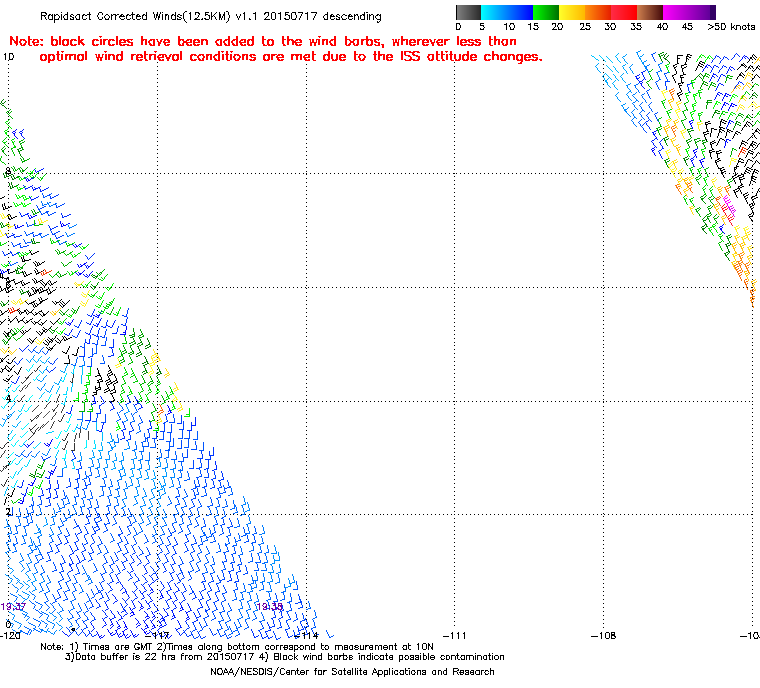This screenshot has height=688, width=760.
Task: Click the 'Data buffer is 22 hrs' footnote
Action: click(x=285, y=657)
